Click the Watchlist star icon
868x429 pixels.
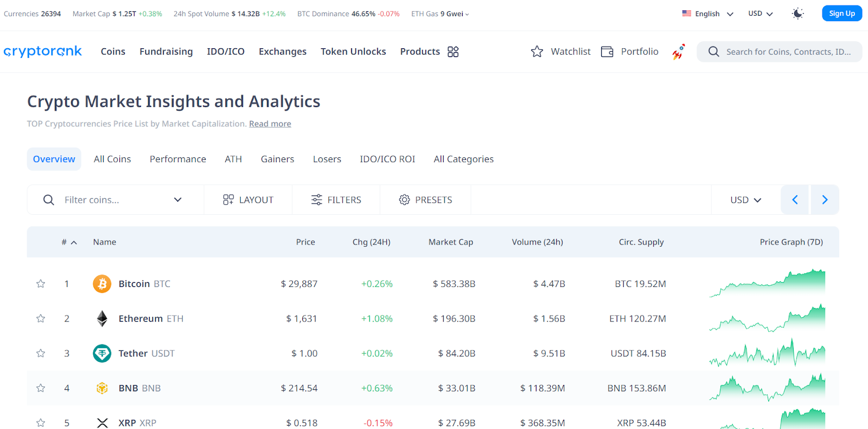pyautogui.click(x=537, y=52)
